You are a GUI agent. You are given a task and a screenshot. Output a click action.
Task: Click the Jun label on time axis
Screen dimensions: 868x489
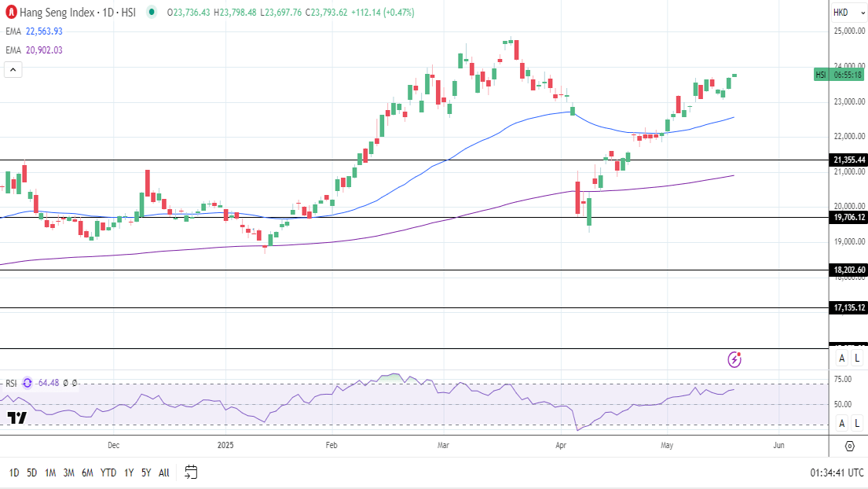click(x=779, y=445)
